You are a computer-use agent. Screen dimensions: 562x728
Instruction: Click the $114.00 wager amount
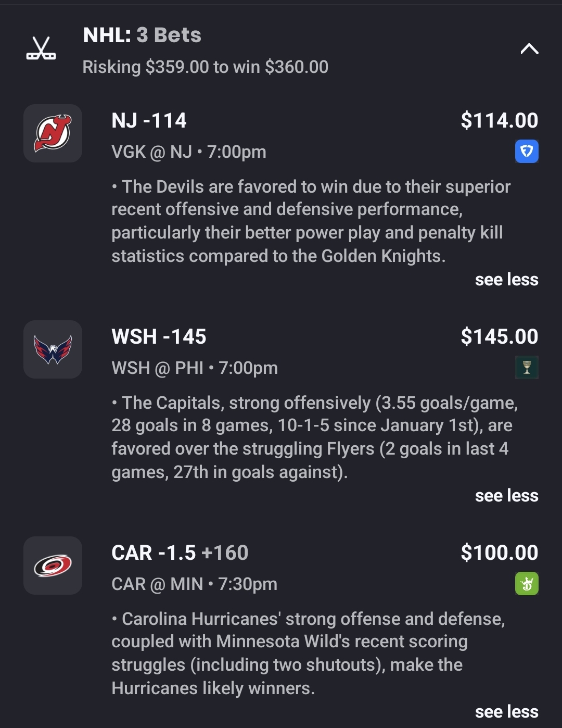point(499,121)
